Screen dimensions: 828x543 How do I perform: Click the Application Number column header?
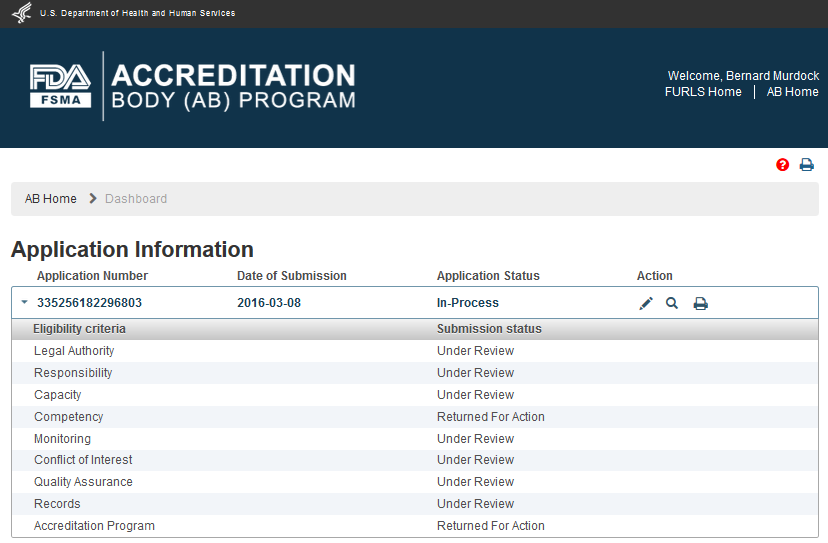tap(92, 276)
